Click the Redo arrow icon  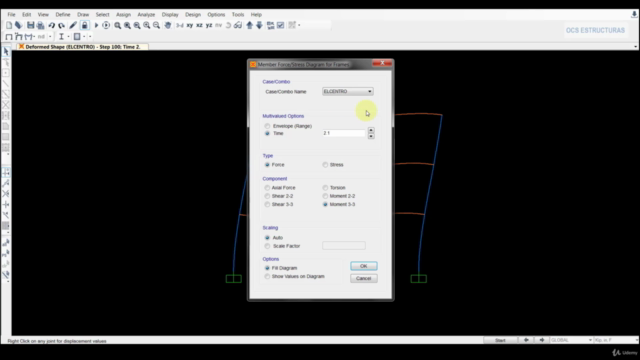pyautogui.click(x=61, y=25)
